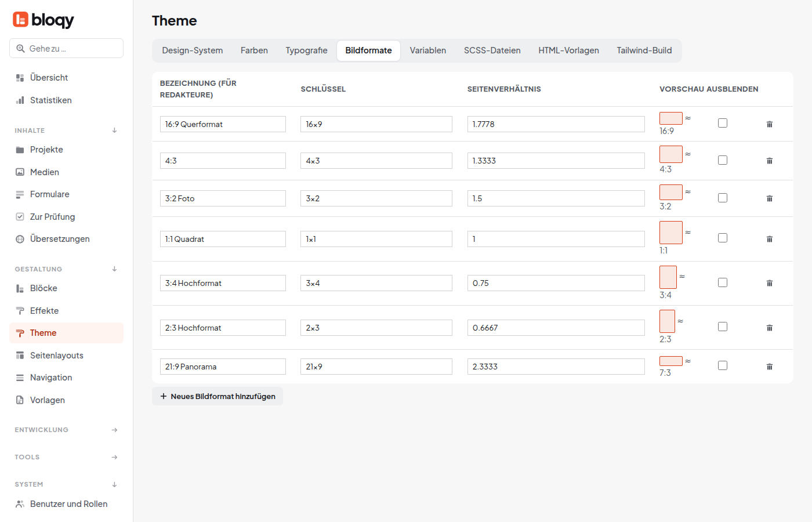
Task: Hide preview for 16:9 Querformat
Action: point(723,123)
